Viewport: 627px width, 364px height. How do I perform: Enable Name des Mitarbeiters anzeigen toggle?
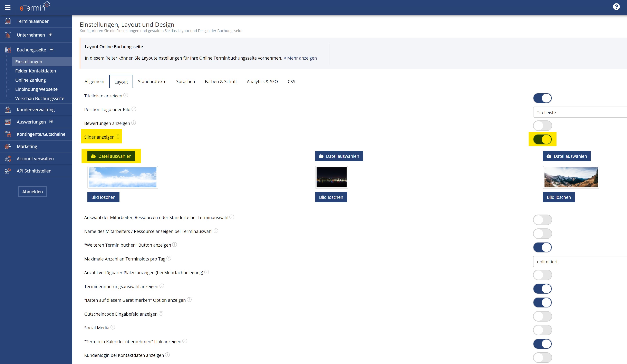[542, 234]
